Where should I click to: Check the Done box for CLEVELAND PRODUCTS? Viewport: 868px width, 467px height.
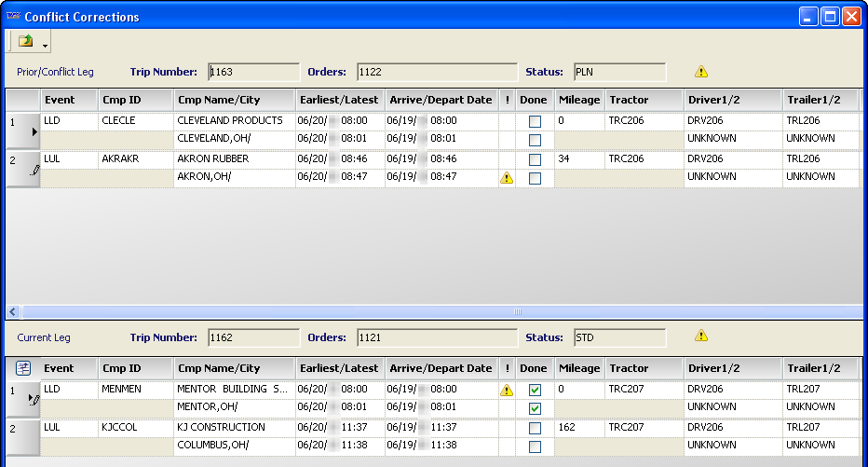(535, 121)
